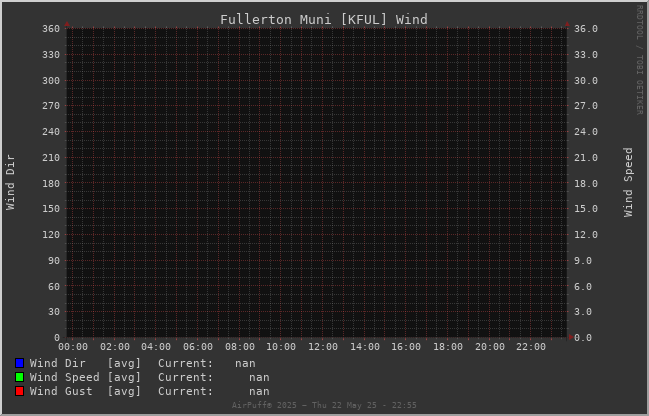Click the 21.0 value on right axis
649x416 pixels.
586,158
